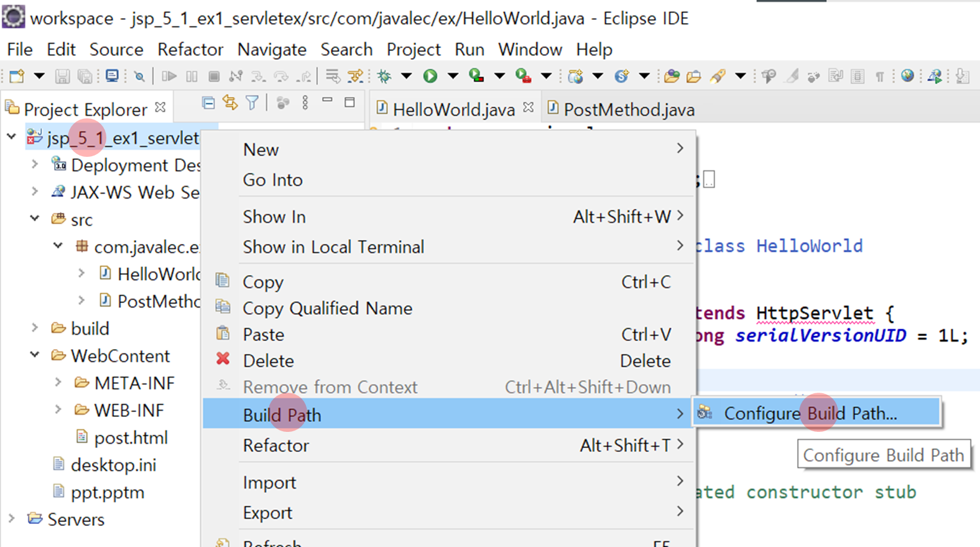Click the Skip All Breakpoints icon
This screenshot has height=547, width=980.
(139, 76)
